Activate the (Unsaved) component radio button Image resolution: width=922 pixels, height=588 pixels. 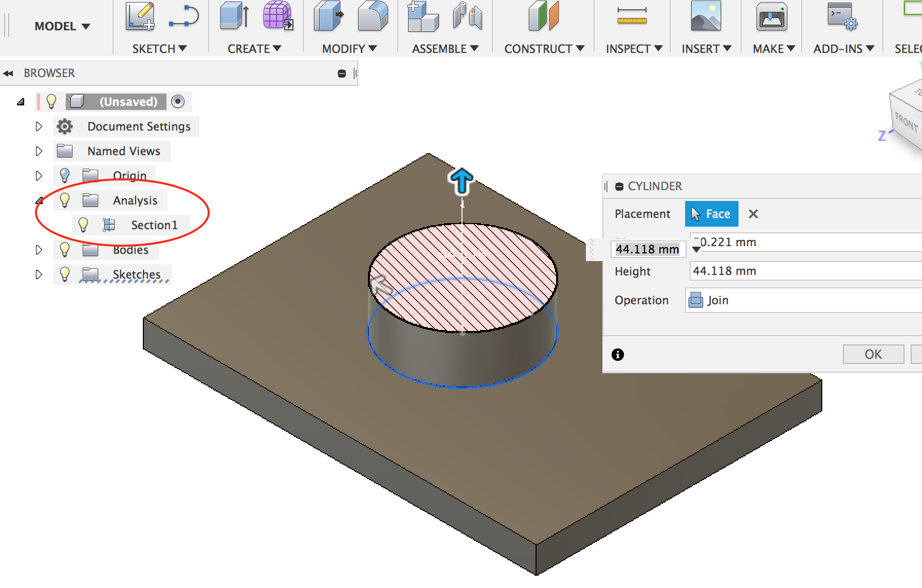[178, 101]
